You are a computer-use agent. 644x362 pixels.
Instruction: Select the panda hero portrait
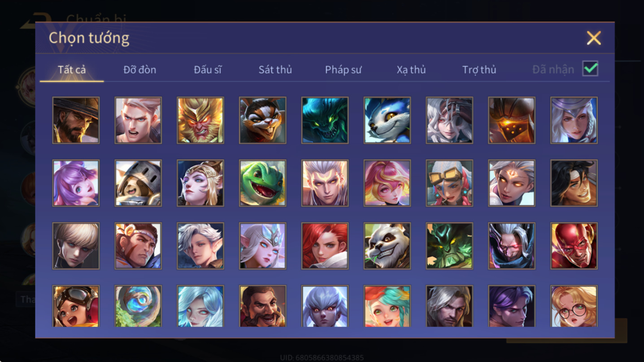387,246
